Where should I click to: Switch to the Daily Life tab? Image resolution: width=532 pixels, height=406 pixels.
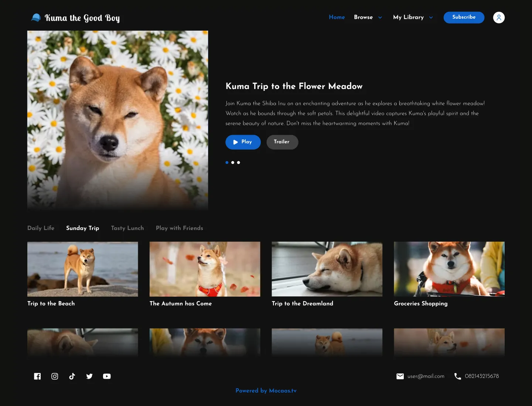41,228
